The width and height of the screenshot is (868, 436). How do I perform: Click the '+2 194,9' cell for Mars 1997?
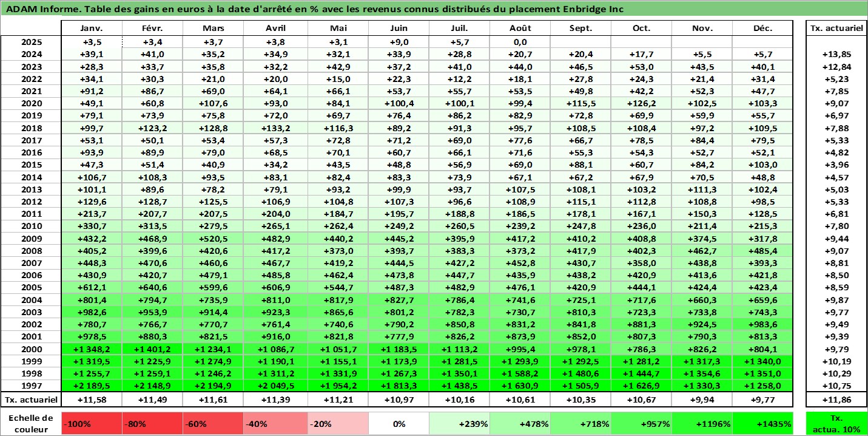[214, 386]
